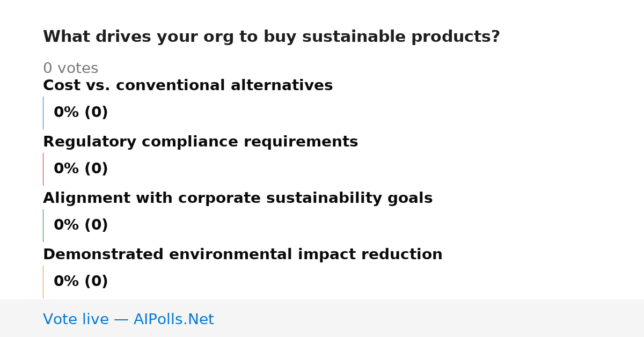This screenshot has height=337, width=644.
Task: Select the "Cost vs. conventional alternatives" option
Action: (x=188, y=86)
